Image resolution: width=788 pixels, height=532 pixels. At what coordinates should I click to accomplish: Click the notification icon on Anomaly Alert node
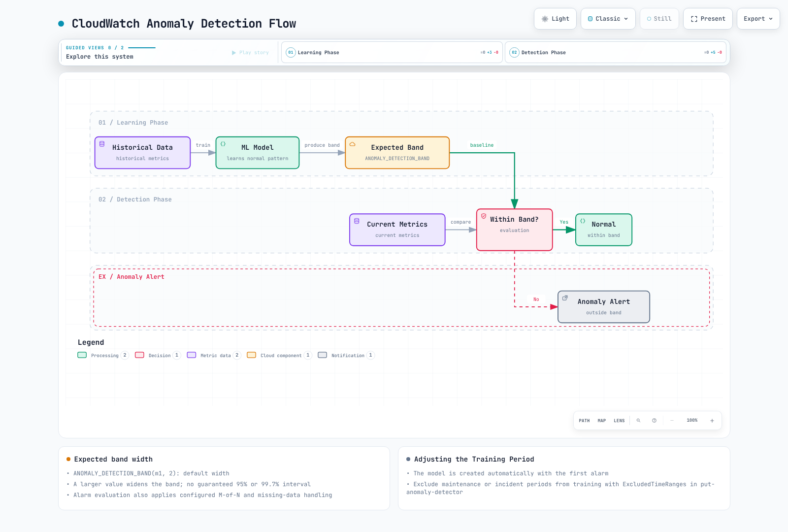[x=565, y=298]
